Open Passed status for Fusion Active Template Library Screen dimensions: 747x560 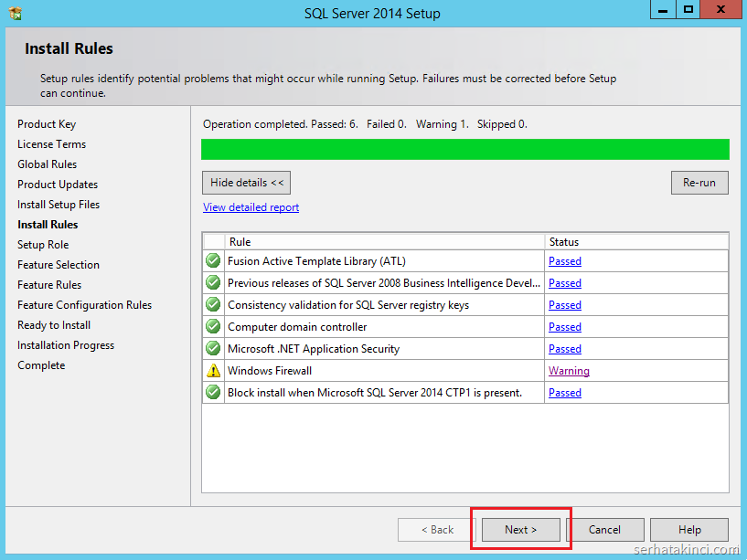click(565, 261)
